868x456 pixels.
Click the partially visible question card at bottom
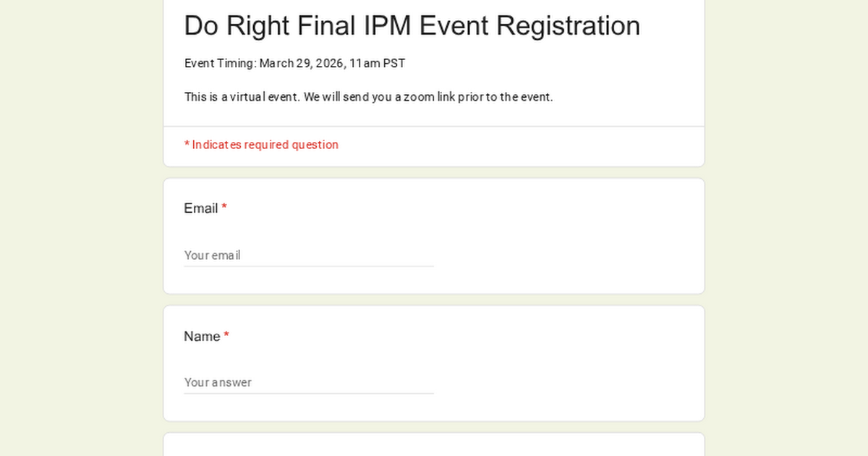[x=434, y=445]
